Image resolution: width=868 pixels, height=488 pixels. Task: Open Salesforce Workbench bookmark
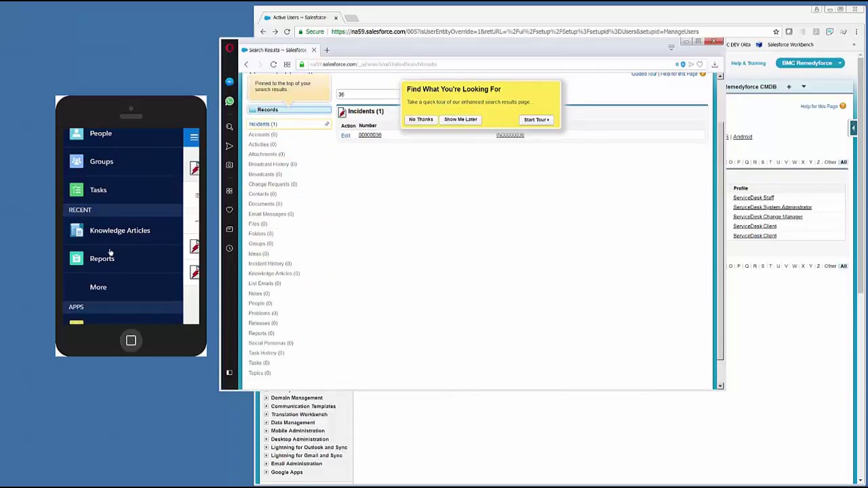pos(785,45)
